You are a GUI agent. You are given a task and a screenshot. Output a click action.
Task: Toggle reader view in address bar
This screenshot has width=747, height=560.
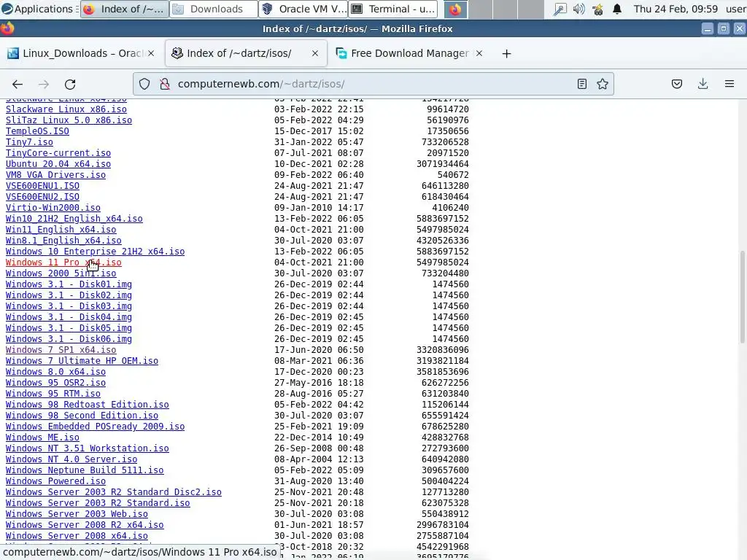coord(581,85)
